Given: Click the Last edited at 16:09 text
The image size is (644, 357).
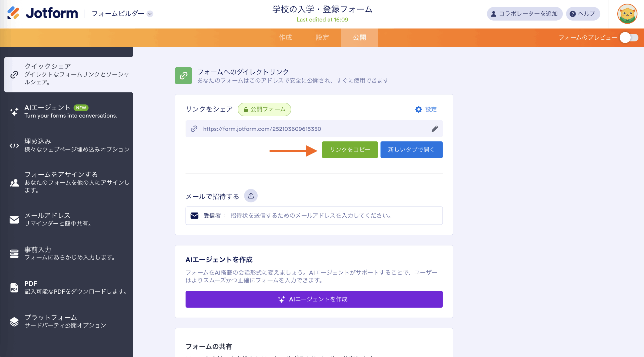Looking at the screenshot, I should pyautogui.click(x=322, y=20).
